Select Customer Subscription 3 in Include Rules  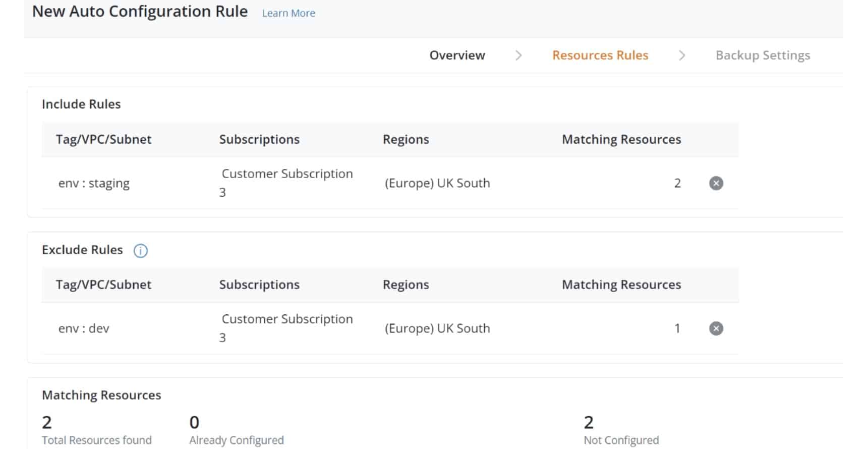(x=286, y=183)
